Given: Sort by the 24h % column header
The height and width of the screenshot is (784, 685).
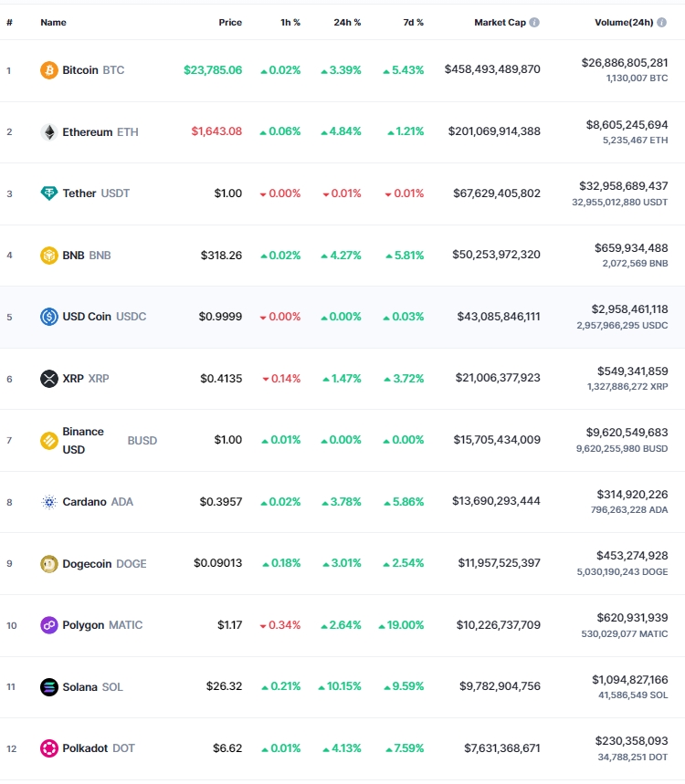Looking at the screenshot, I should pos(347,23).
